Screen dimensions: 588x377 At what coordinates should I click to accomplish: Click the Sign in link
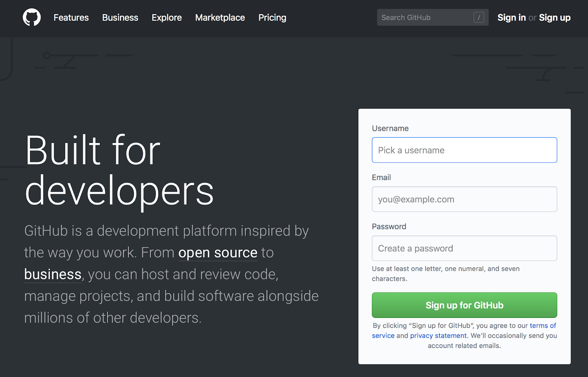pos(512,18)
